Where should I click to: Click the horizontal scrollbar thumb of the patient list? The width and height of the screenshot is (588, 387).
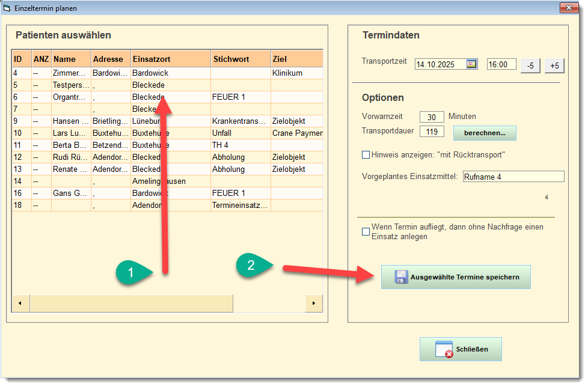tap(131, 303)
